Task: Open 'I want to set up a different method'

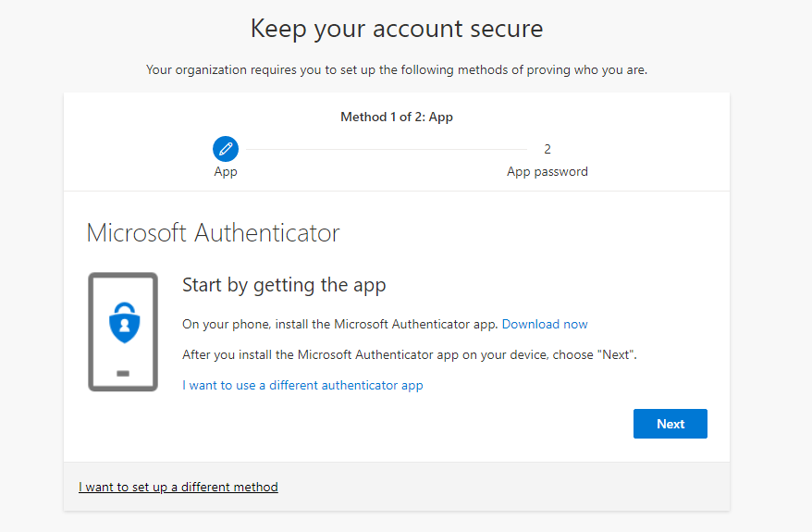Action: (178, 487)
